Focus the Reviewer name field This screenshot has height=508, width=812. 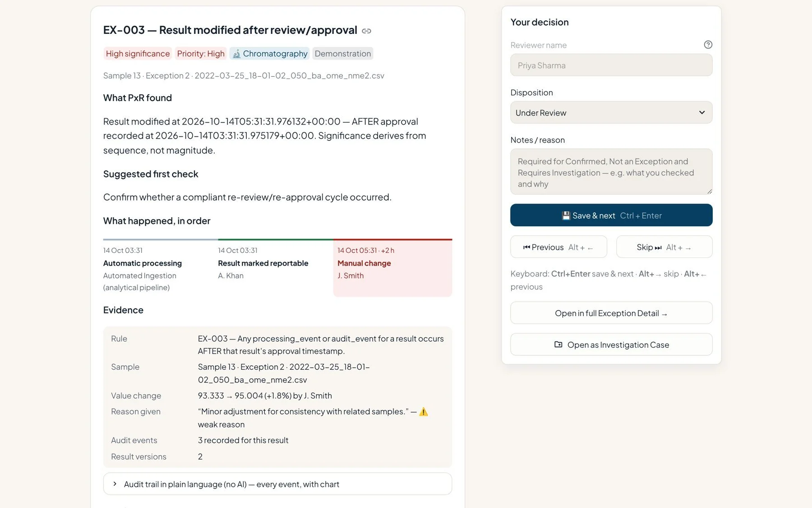(611, 65)
